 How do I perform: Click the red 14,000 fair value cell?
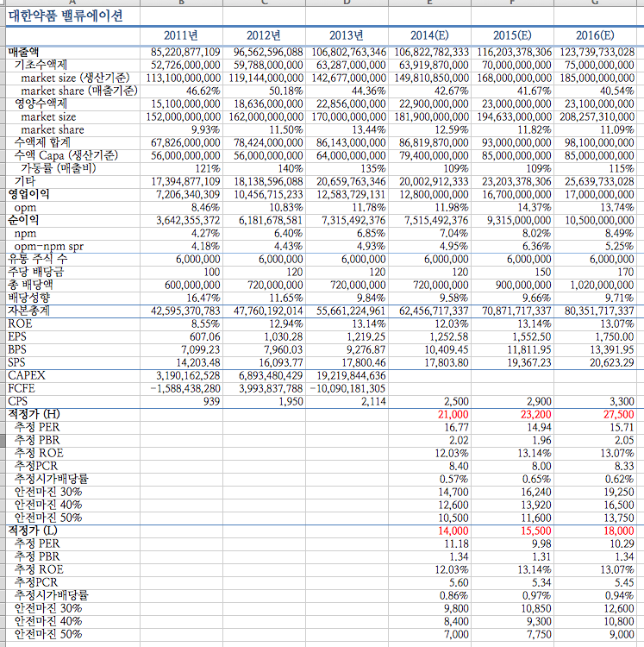pos(453,531)
